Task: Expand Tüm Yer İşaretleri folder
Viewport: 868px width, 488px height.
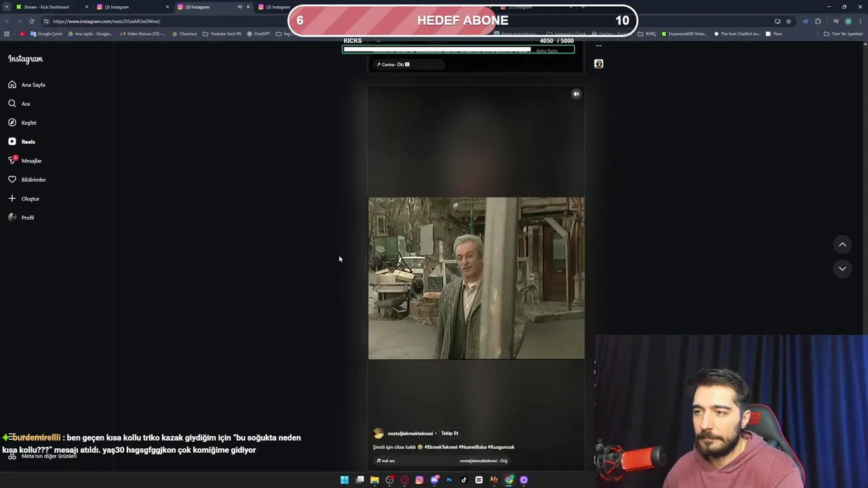Action: [843, 34]
